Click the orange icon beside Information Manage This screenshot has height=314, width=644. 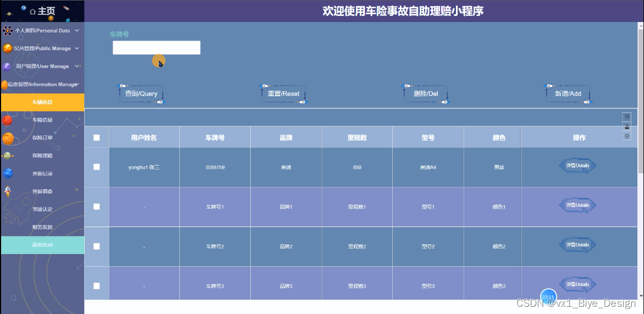click(x=4, y=85)
